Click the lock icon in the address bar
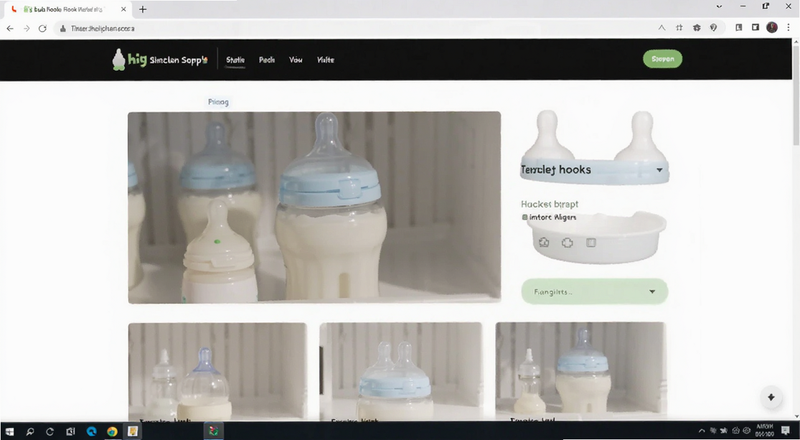The width and height of the screenshot is (800, 440). (x=63, y=29)
